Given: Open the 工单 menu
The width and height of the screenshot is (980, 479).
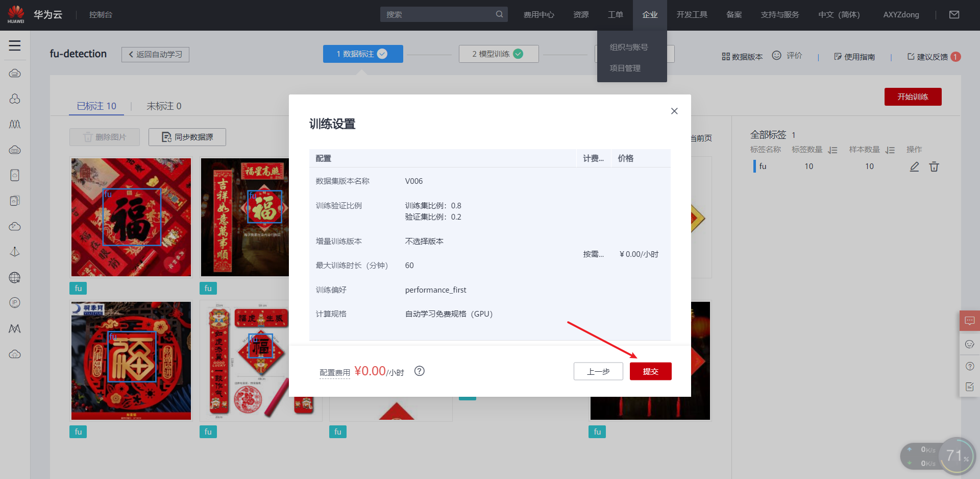Looking at the screenshot, I should [616, 15].
